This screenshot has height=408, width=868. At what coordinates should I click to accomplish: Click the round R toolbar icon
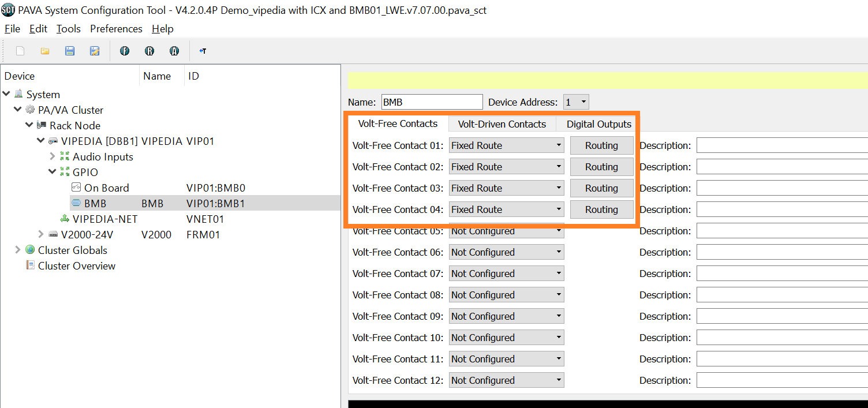pos(149,51)
